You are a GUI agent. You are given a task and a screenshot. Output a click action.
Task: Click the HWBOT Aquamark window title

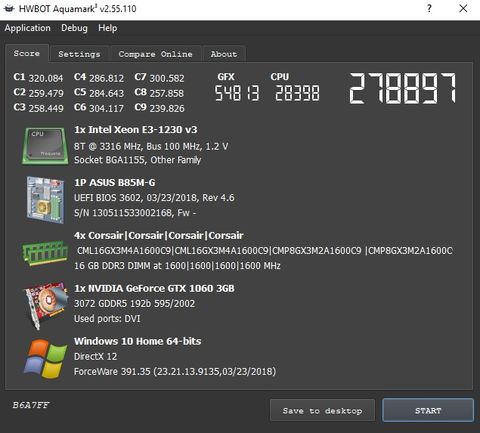77,8
